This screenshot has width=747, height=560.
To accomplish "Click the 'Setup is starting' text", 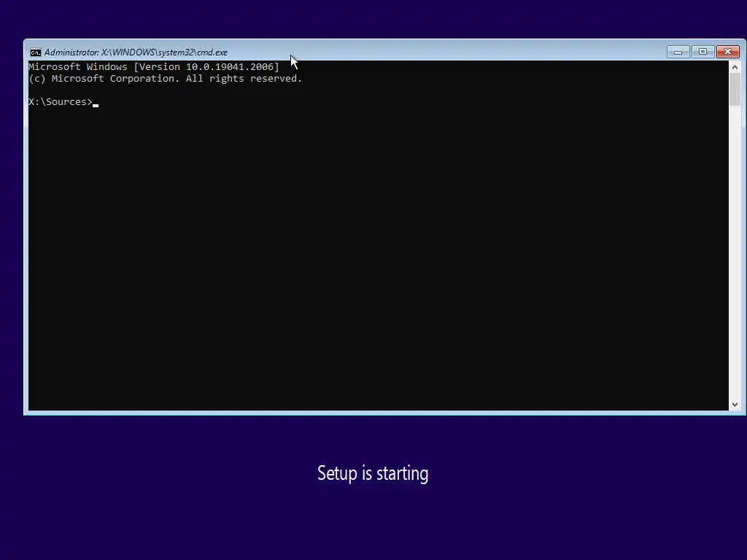I will [373, 473].
